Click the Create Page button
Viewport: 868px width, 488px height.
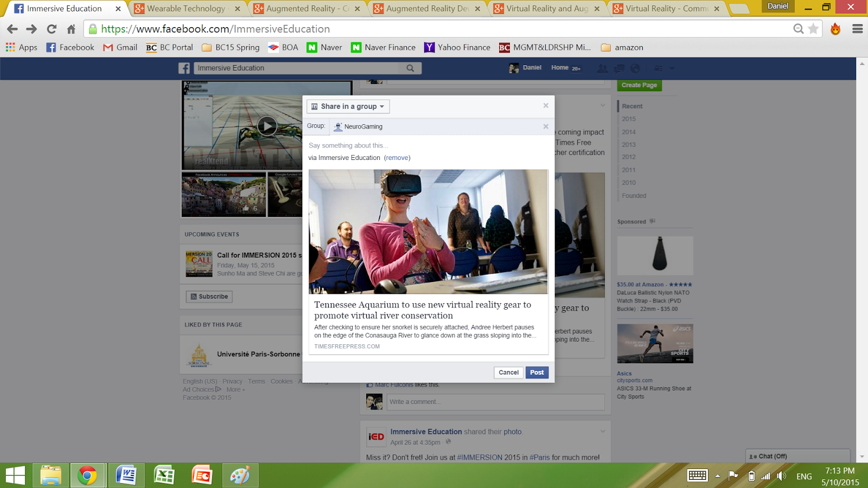click(x=639, y=85)
